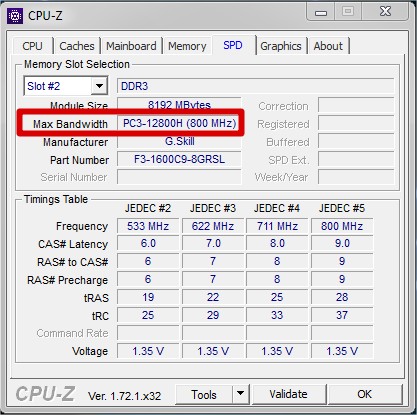Click the 8192 MBytes module size value
This screenshot has height=415, width=417.
coord(179,105)
